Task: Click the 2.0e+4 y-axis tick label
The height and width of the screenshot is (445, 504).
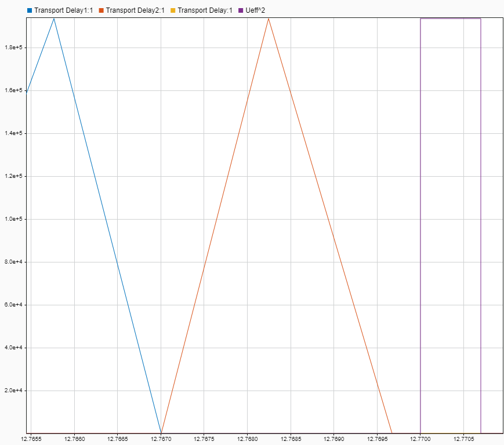Action: click(x=14, y=391)
